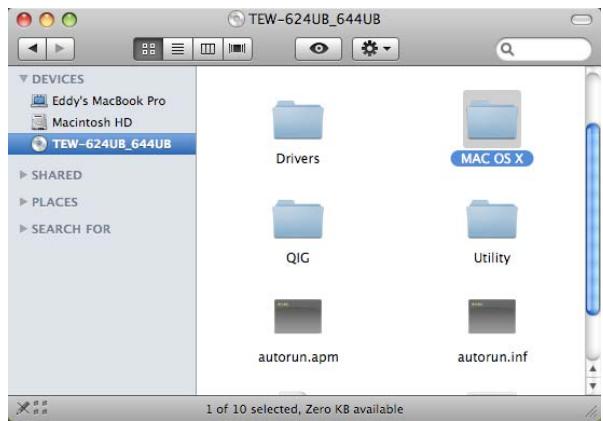Go forward with the right arrow button
The image size is (603, 421).
pos(60,49)
